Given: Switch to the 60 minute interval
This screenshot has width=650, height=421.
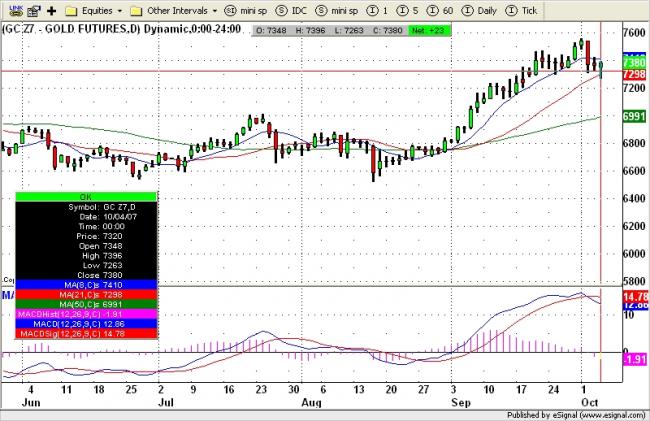Looking at the screenshot, I should click(x=439, y=11).
